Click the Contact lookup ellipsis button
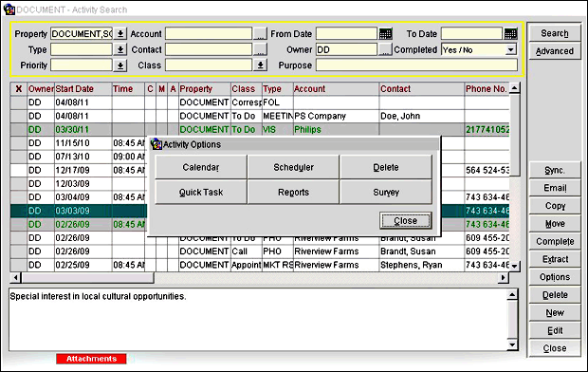The image size is (588, 372). tap(260, 49)
